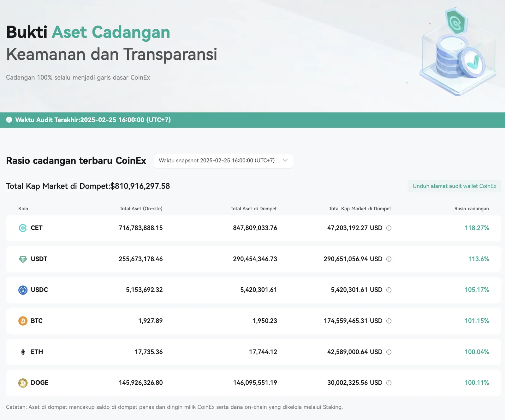Click ETH wallet value 17,744.12
This screenshot has width=505, height=420.
click(x=263, y=352)
